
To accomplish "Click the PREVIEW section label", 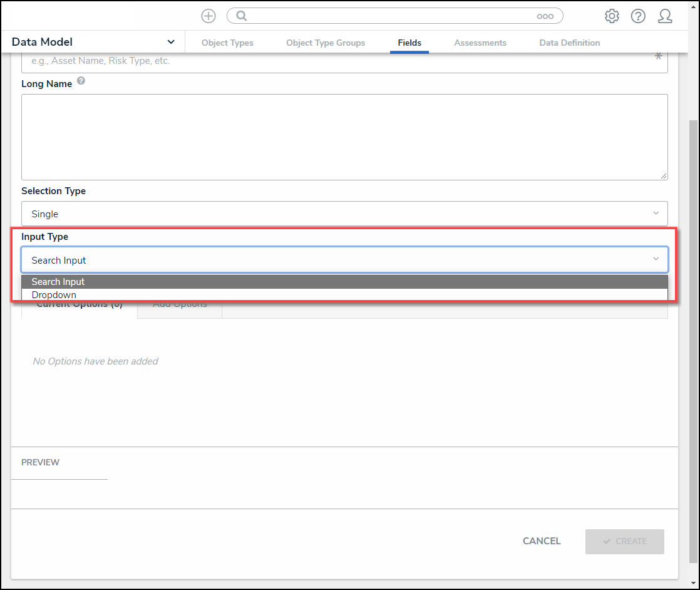I will click(40, 462).
